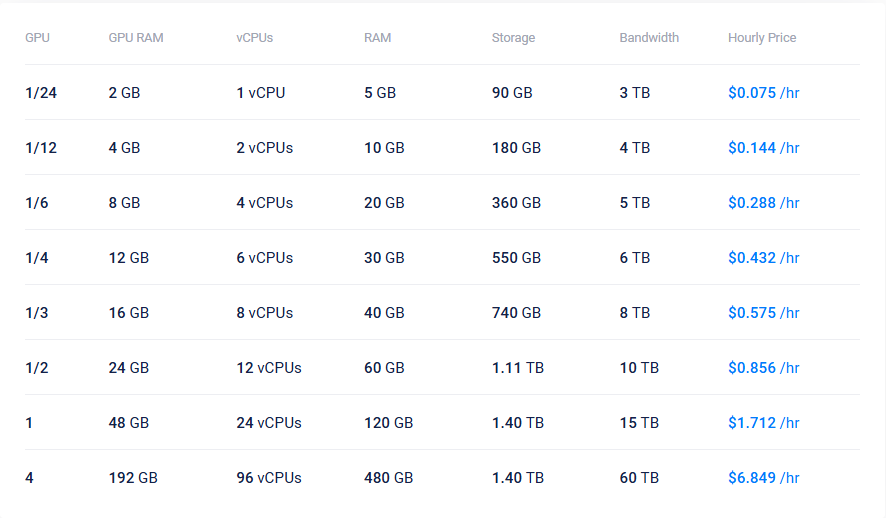Click the $0.075 /hr price link
886x518 pixels.
(x=763, y=93)
